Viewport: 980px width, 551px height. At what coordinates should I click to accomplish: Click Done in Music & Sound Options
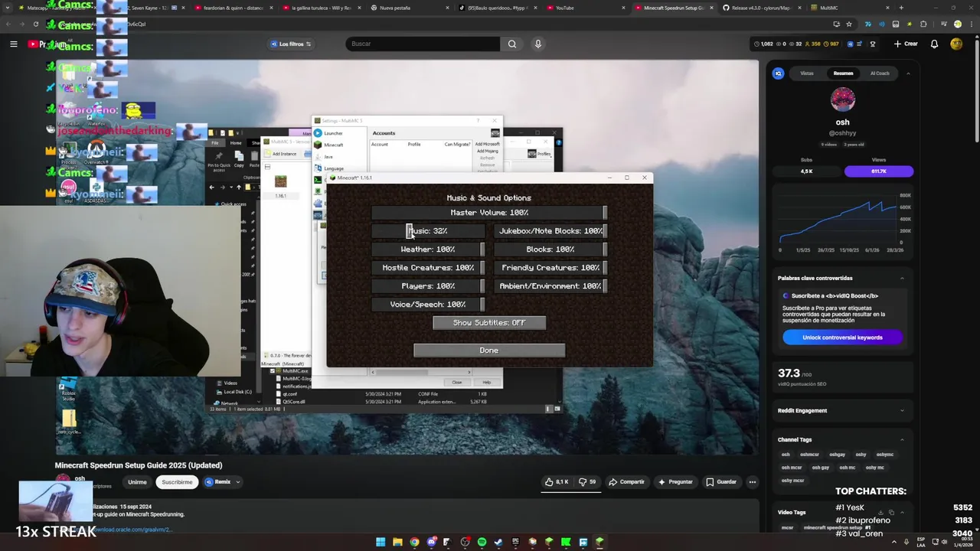(x=489, y=350)
